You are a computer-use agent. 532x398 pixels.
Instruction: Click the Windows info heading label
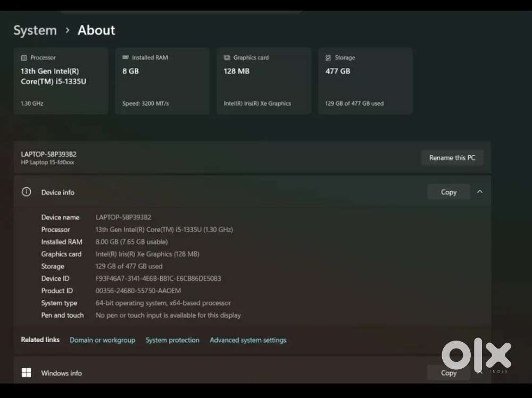[x=61, y=373]
